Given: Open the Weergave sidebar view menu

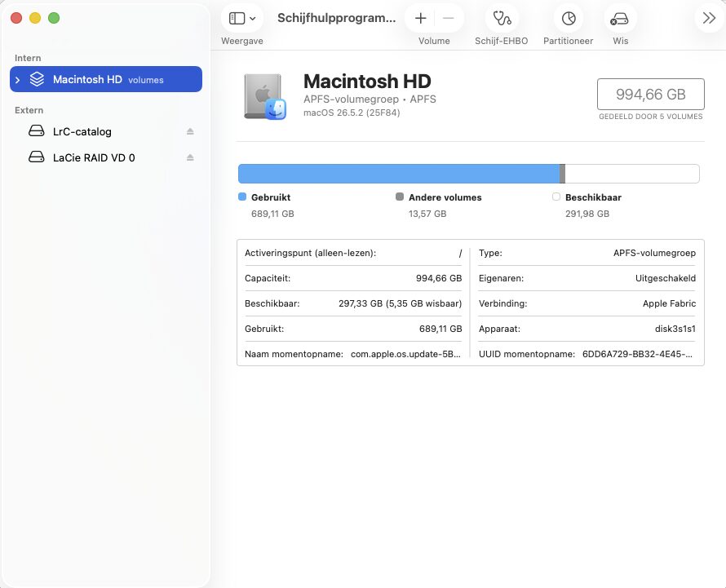Looking at the screenshot, I should (x=242, y=19).
